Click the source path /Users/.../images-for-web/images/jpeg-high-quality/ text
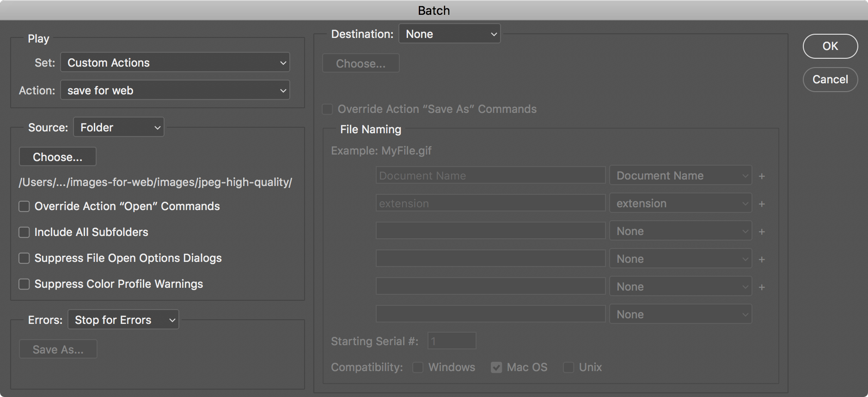 (155, 182)
